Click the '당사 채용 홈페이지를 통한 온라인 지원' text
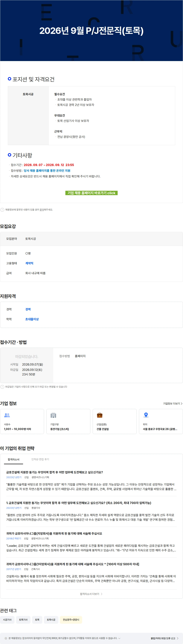This screenshot has width=183, height=644. [47, 170]
